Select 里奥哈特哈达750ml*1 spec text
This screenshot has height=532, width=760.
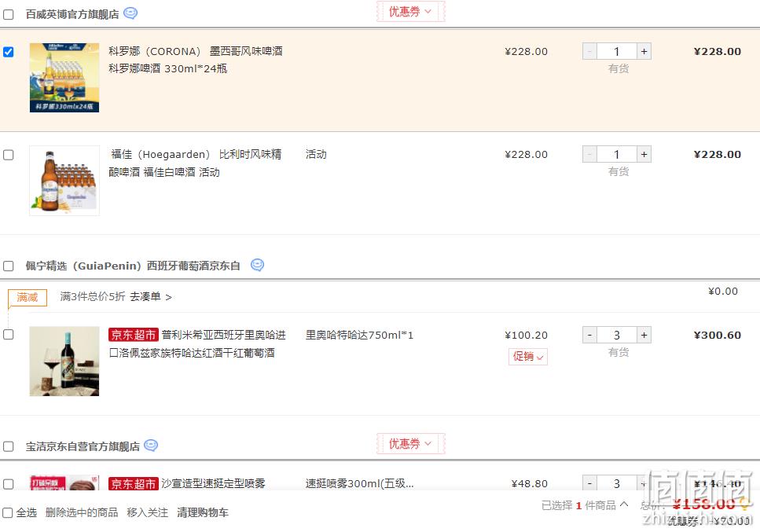tap(359, 335)
